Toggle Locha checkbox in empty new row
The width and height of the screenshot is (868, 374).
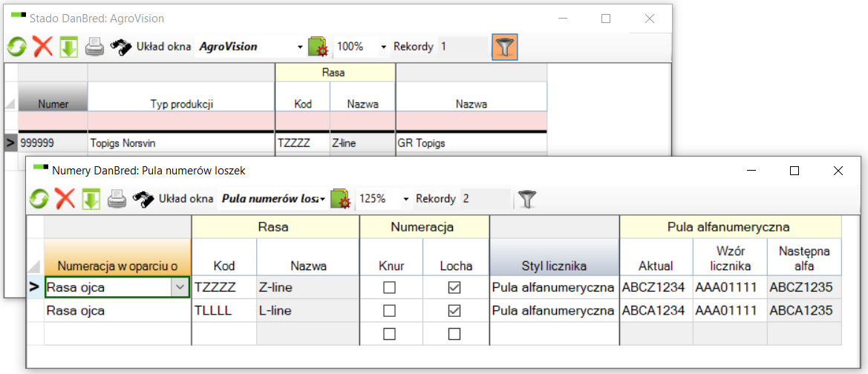[454, 334]
